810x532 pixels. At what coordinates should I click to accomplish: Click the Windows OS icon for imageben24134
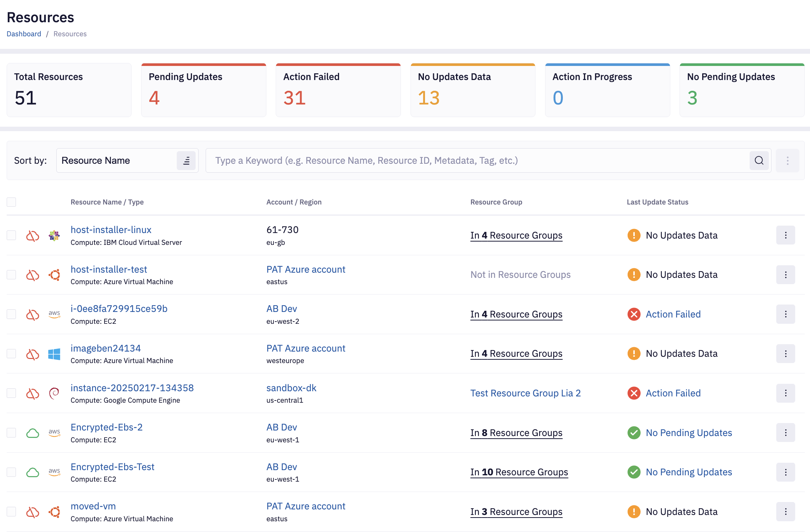coord(54,354)
